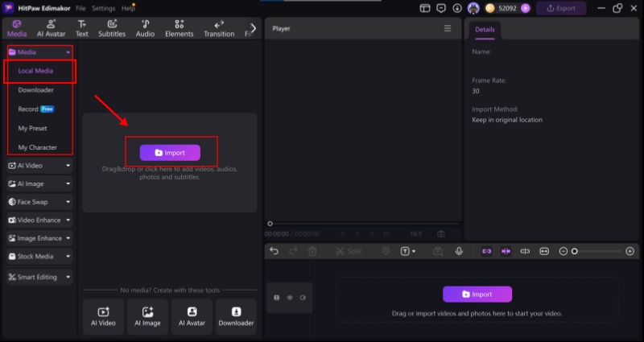Screen dimensions: 644x342
Task: Open the download manager icon
Action: pos(457,8)
